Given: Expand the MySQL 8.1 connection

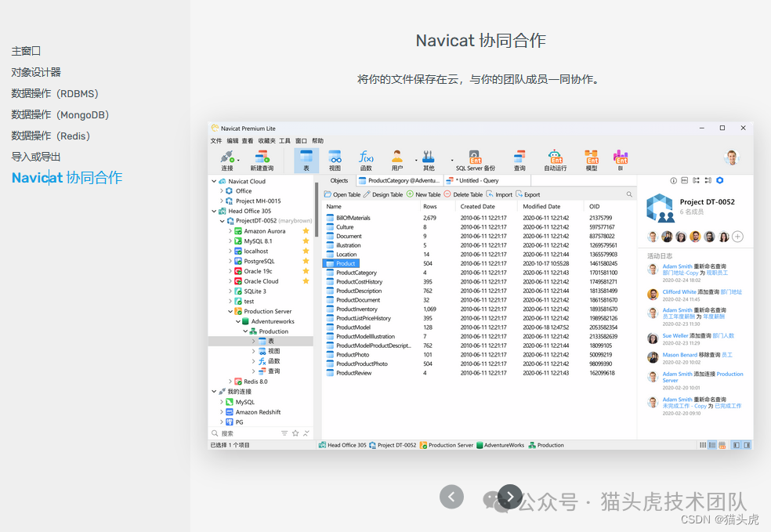Looking at the screenshot, I should (230, 241).
